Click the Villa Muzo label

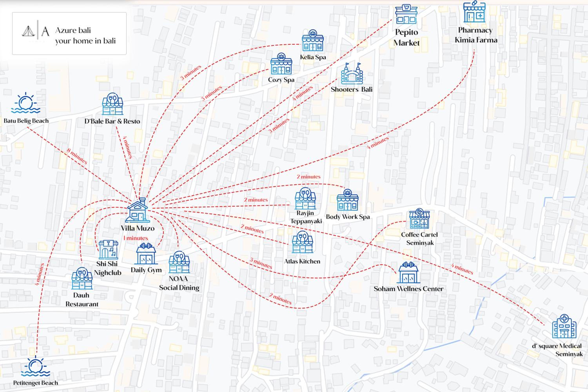coord(138,228)
